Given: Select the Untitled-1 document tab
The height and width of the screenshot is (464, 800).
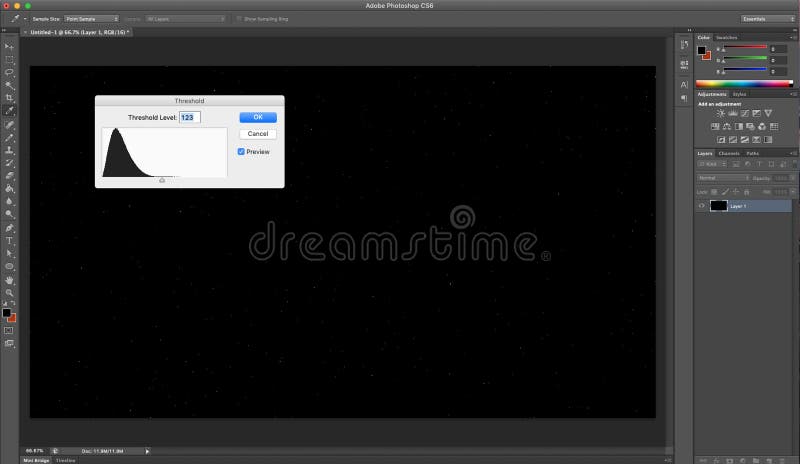Looking at the screenshot, I should (x=79, y=32).
